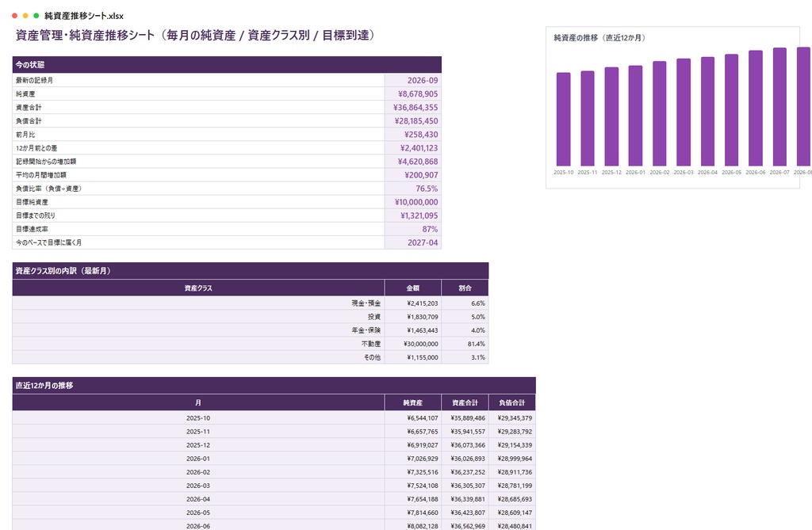This screenshot has width=812, height=530.
Task: Click the 負債合計 column header in trend table
Action: click(x=512, y=402)
